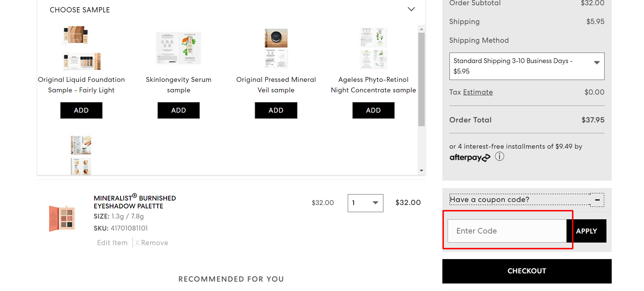The image size is (644, 291).
Task: Add Ageless Phyto-Retinol Night Concentrate sample
Action: pos(373,110)
